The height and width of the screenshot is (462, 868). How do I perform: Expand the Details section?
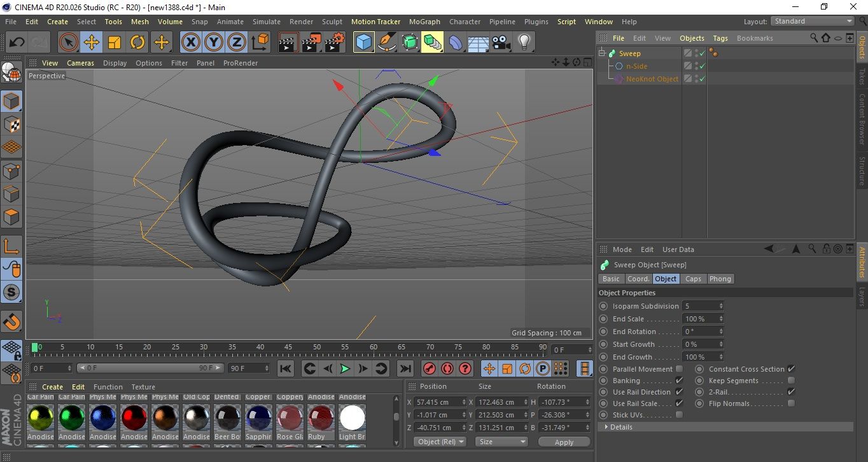pyautogui.click(x=725, y=427)
